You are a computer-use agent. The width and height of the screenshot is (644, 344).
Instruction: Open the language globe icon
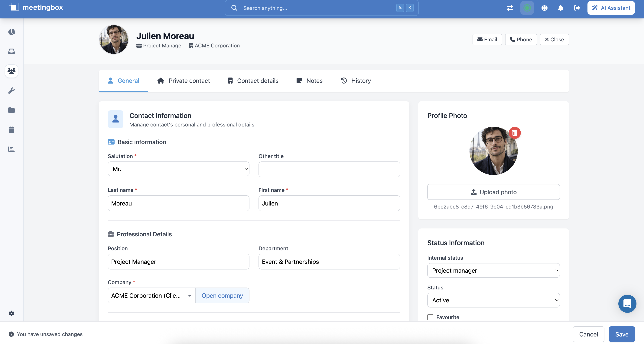544,8
